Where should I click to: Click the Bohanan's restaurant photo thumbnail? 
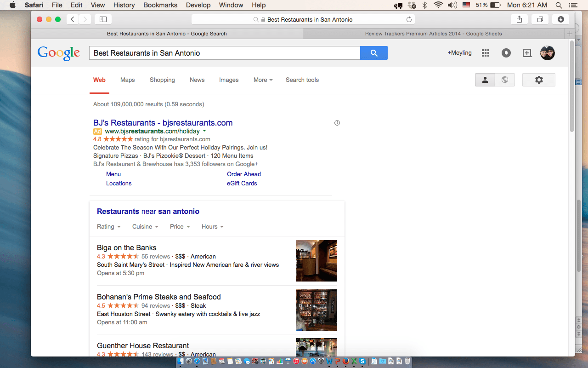click(317, 310)
